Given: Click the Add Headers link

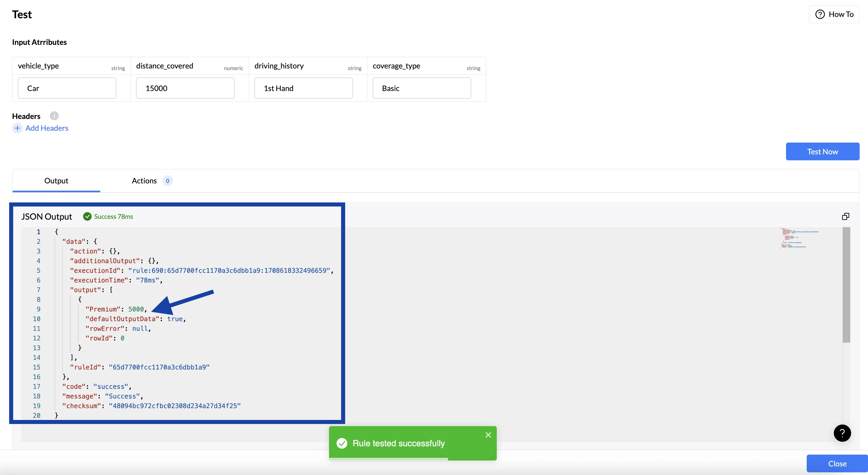Looking at the screenshot, I should point(47,128).
